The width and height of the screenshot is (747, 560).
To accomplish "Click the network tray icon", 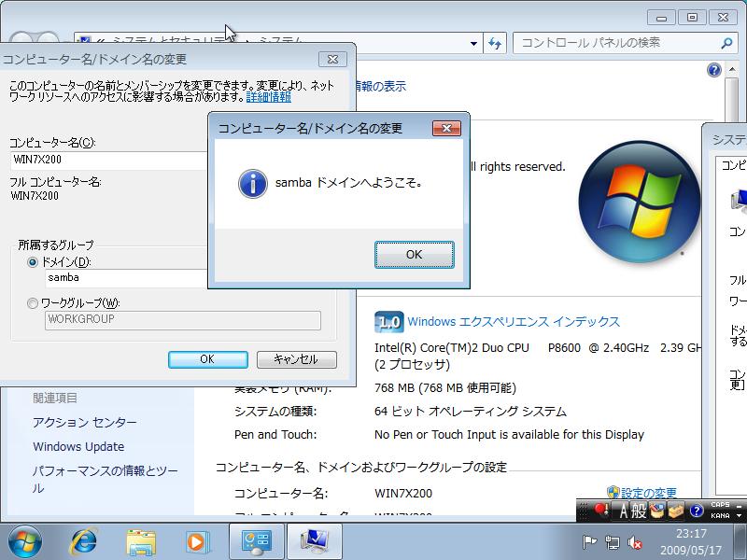I will pyautogui.click(x=613, y=542).
